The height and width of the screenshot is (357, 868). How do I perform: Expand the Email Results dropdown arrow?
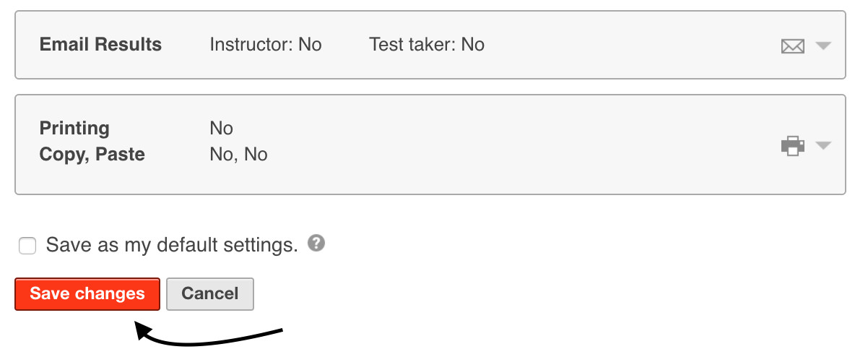click(823, 46)
